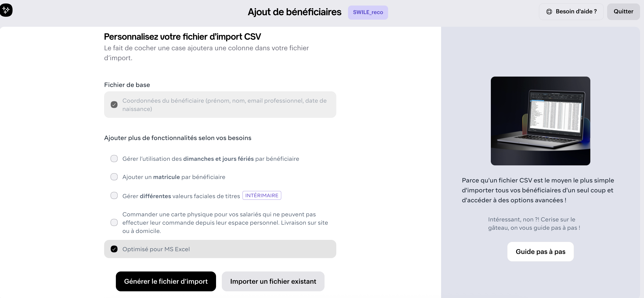Click the SWILE_reco badge
This screenshot has height=298, width=644.
368,12
